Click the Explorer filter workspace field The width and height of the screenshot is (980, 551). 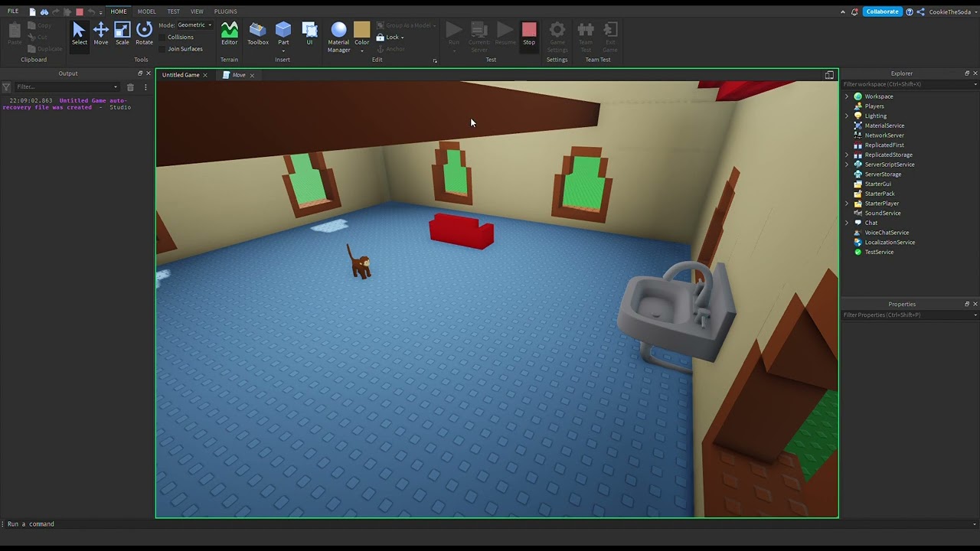pyautogui.click(x=903, y=84)
